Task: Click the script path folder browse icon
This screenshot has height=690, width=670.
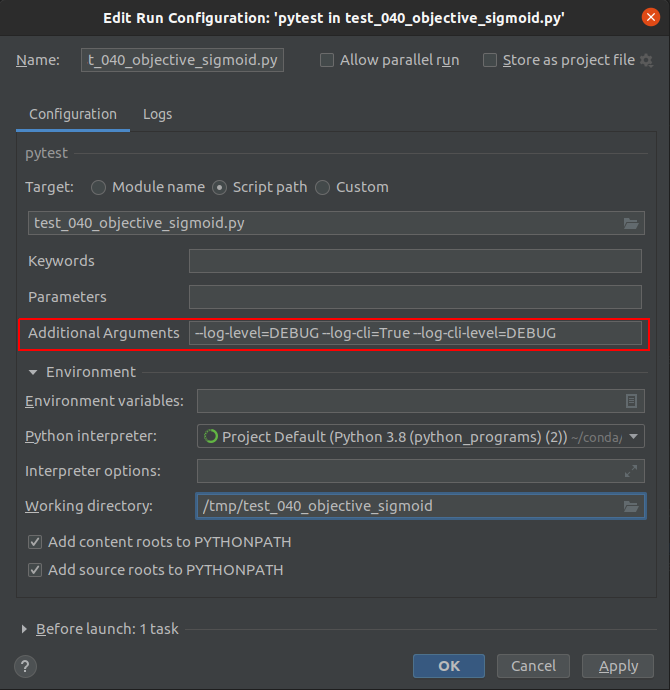Action: pos(631,223)
